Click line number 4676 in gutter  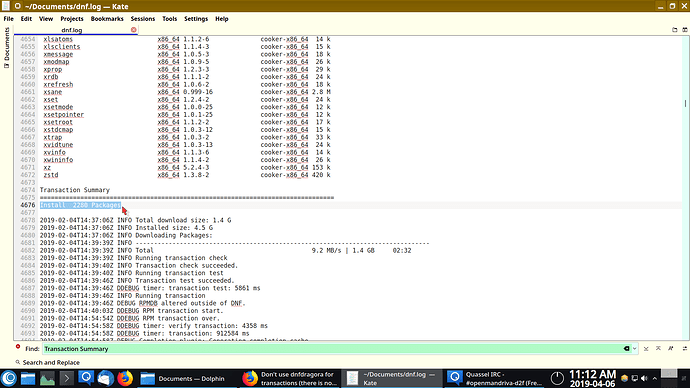coord(27,205)
